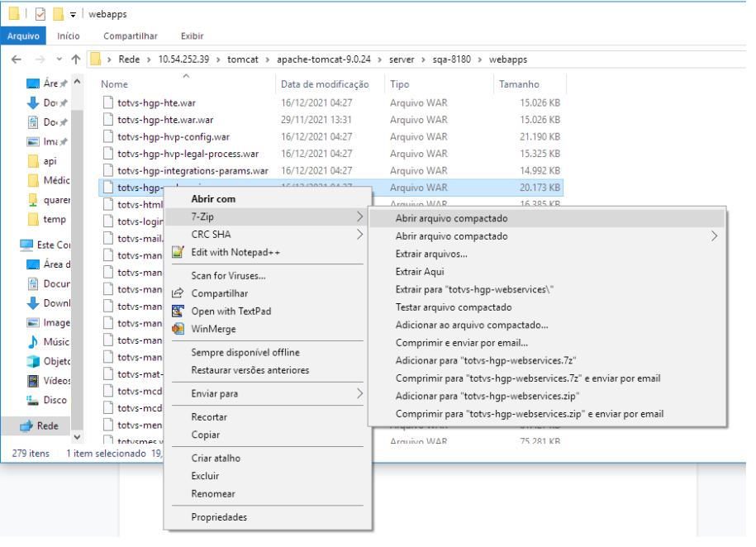
Task: Choose Restaurar versões anteriores
Action: click(x=268, y=370)
